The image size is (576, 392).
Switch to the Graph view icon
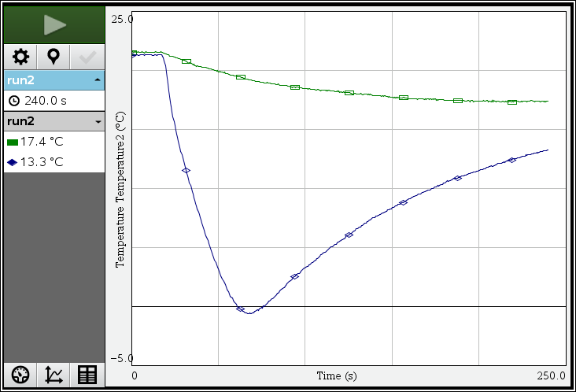pyautogui.click(x=54, y=375)
